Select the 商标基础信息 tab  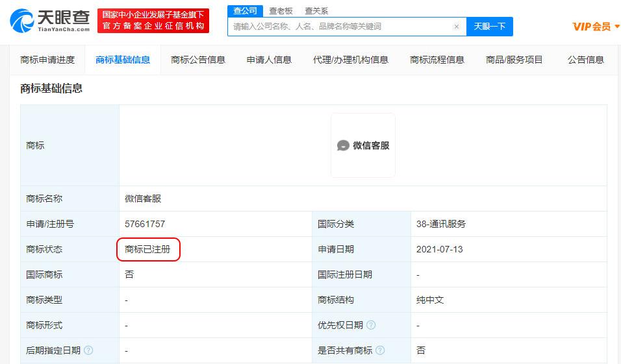(123, 60)
